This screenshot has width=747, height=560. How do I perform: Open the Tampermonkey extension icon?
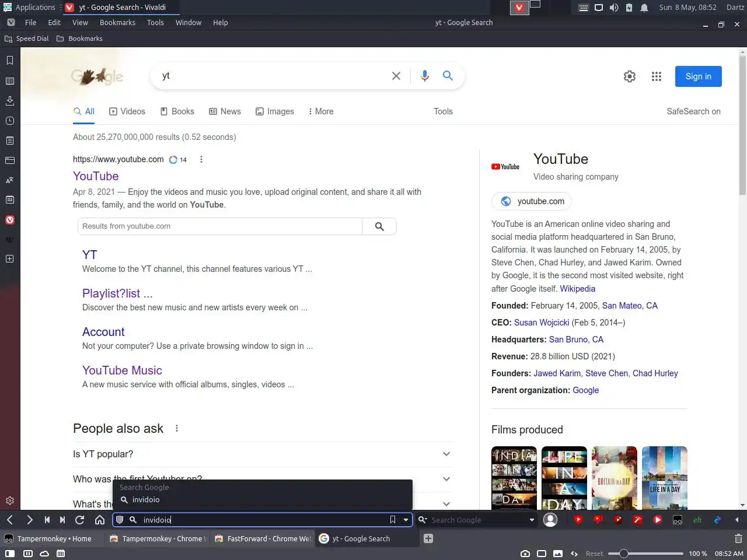point(678,520)
